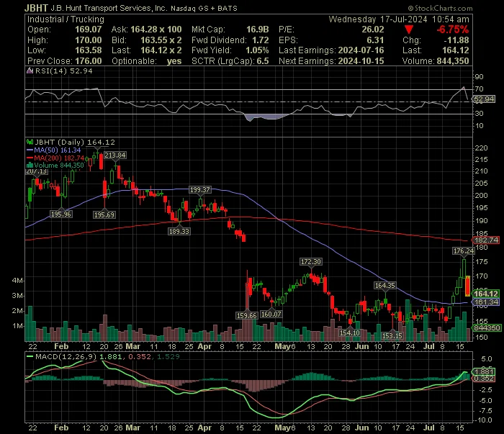
Task: Click the RSI 52.94 tag on right axis
Action: tap(484, 99)
